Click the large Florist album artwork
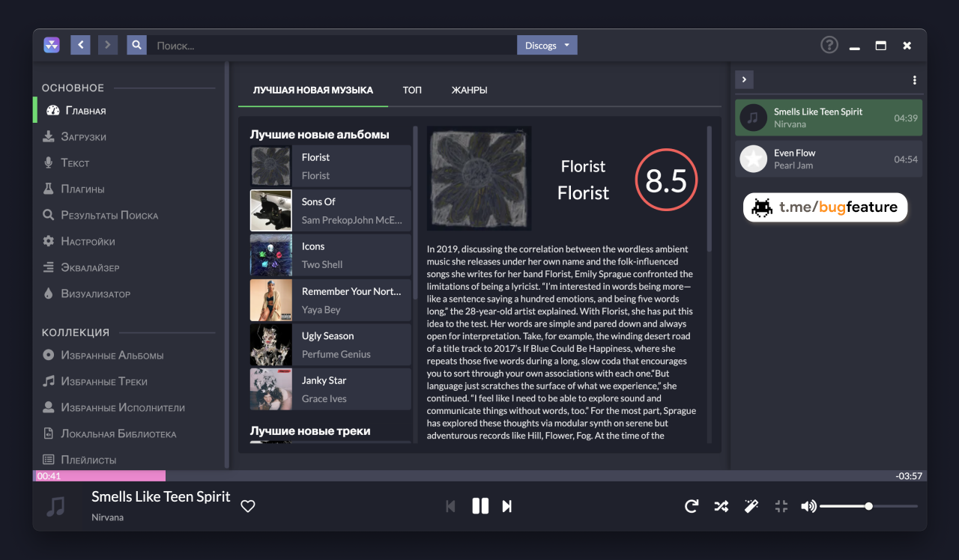 click(x=479, y=178)
